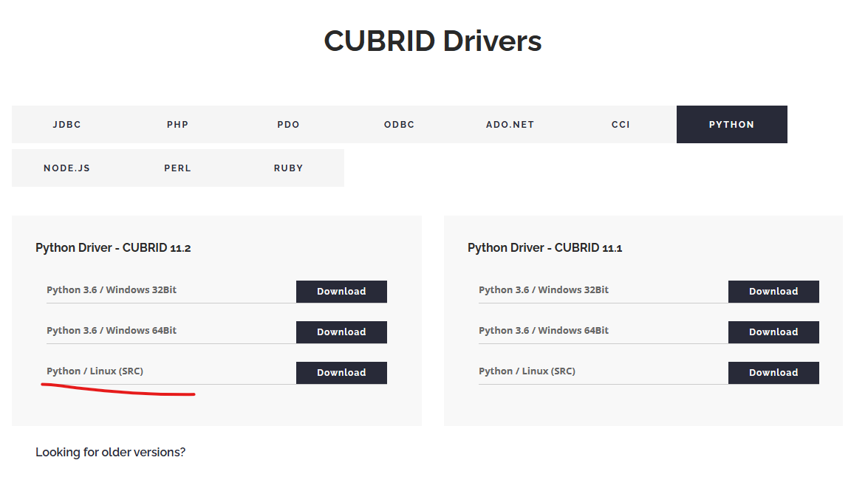The height and width of the screenshot is (477, 868).
Task: Download Python 3.6 Windows 64Bit for CUBRID 11.1
Action: pyautogui.click(x=773, y=332)
